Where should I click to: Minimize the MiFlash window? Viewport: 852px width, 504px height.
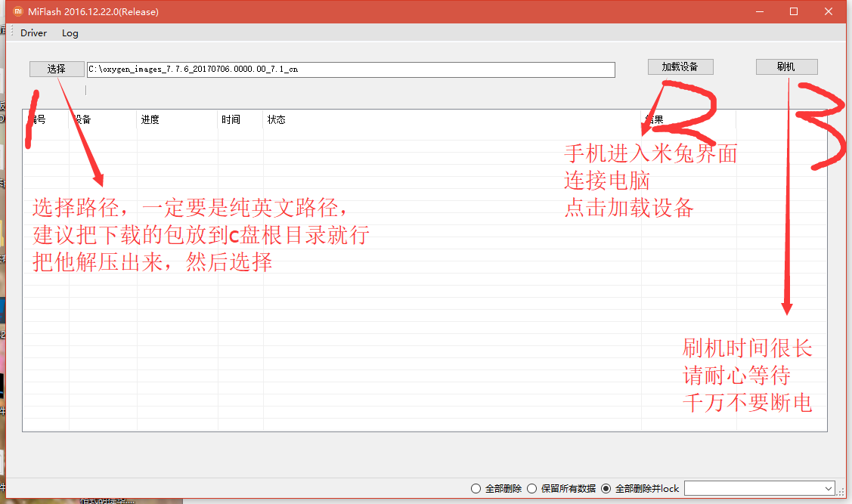tap(760, 11)
